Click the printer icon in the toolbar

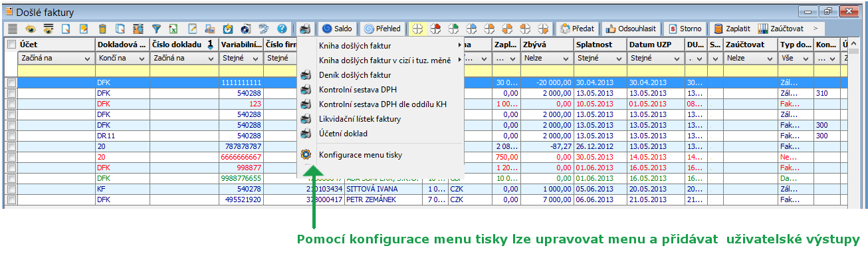[x=305, y=29]
